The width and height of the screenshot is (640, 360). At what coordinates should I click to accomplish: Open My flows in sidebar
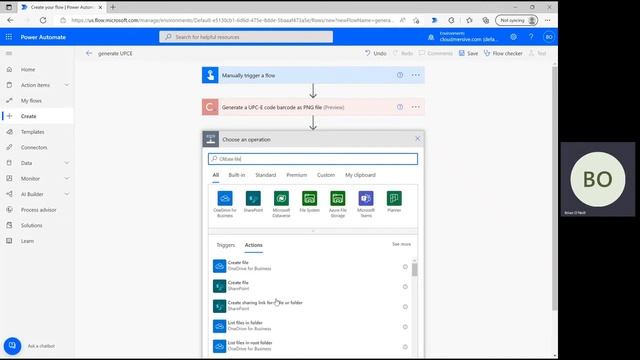coord(31,100)
